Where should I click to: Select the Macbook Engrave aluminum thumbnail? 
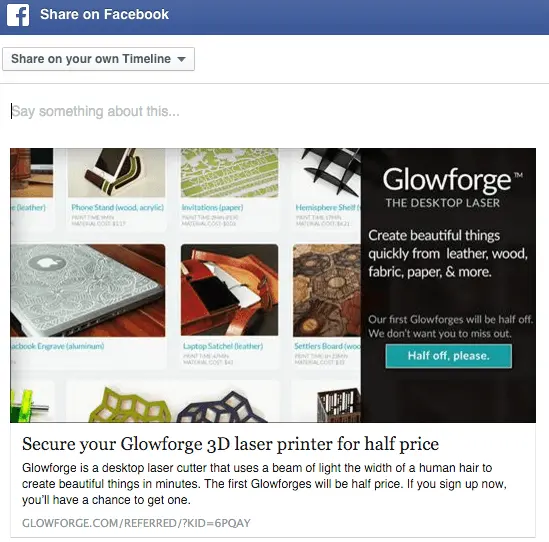(88, 290)
